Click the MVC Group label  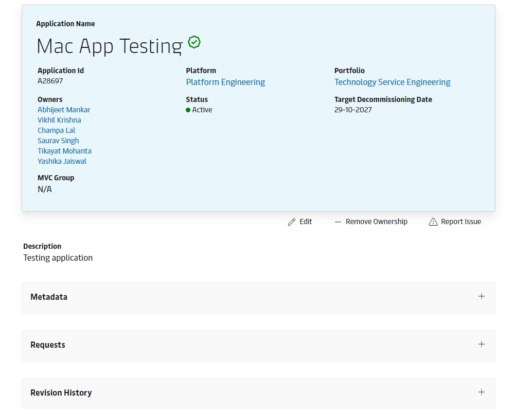pyautogui.click(x=56, y=178)
